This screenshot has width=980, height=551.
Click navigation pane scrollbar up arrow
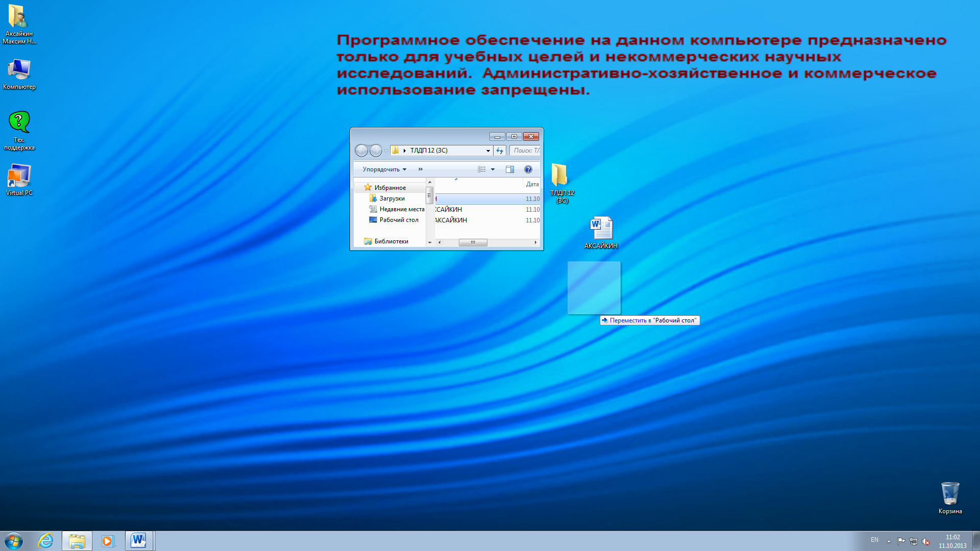[x=430, y=182]
